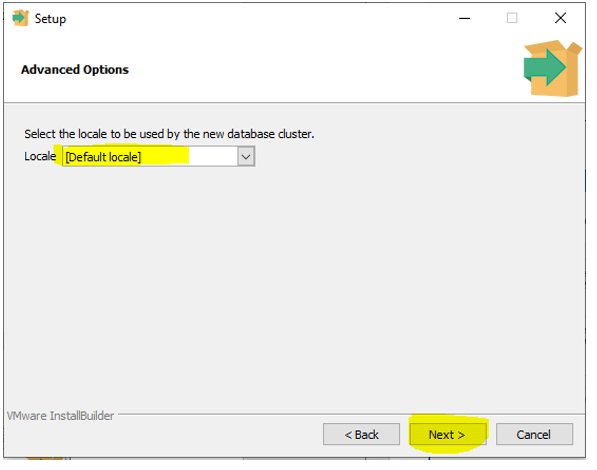Expand the Locale dropdown arrow
Viewport: 597px width, 470px height.
(x=246, y=157)
